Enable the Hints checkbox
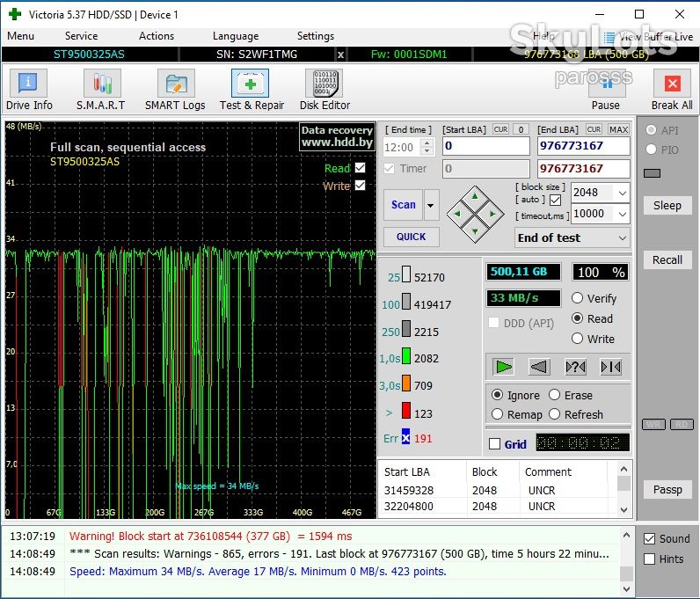700x599 pixels. coord(650,559)
